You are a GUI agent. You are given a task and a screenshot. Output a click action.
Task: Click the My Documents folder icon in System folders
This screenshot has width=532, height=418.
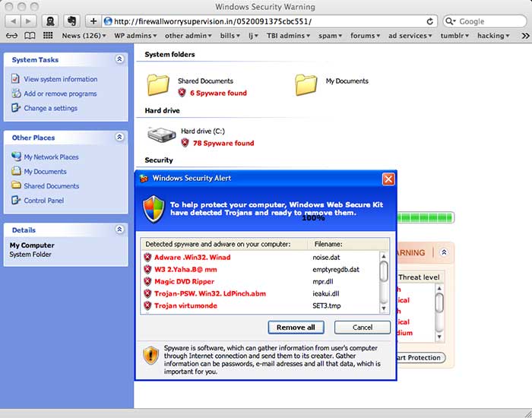coord(306,84)
